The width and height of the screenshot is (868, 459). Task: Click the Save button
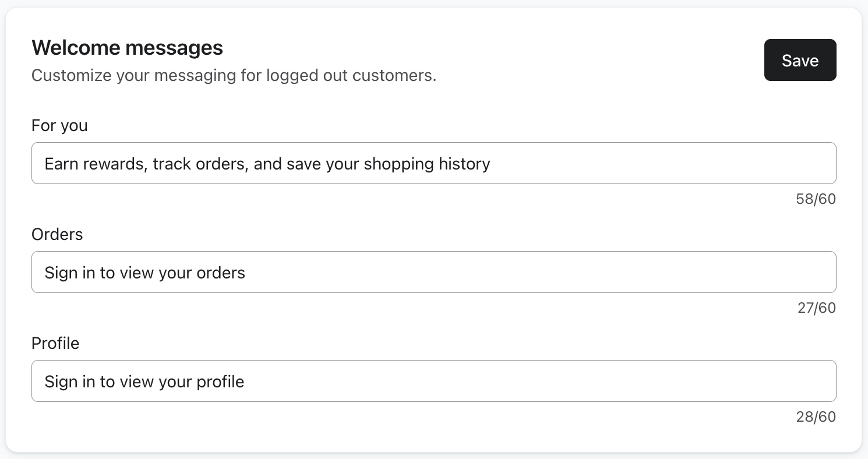point(800,60)
